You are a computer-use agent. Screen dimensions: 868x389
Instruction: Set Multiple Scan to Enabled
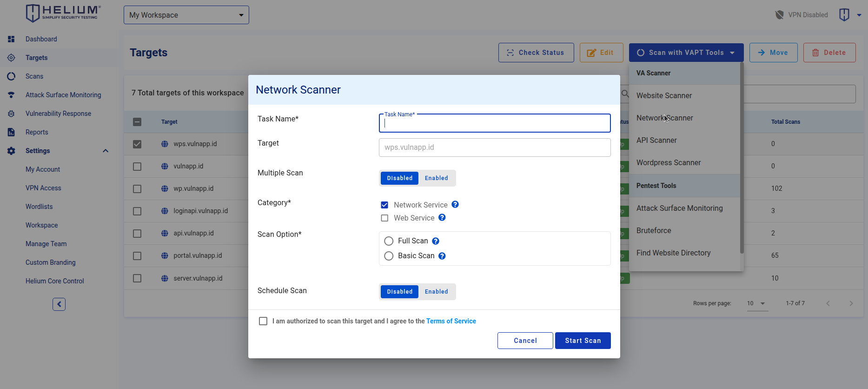click(437, 178)
